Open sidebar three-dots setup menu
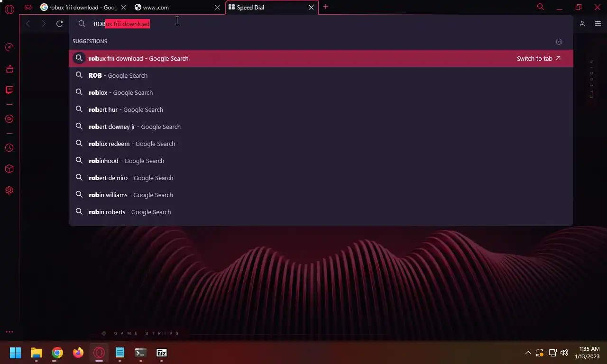 click(9, 332)
